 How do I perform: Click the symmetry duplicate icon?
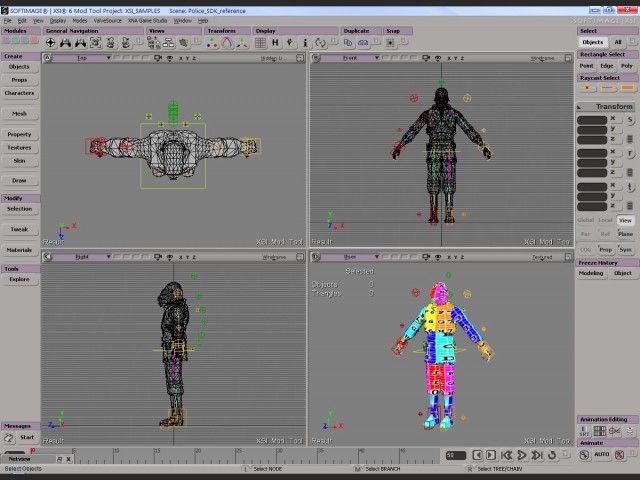(x=363, y=42)
